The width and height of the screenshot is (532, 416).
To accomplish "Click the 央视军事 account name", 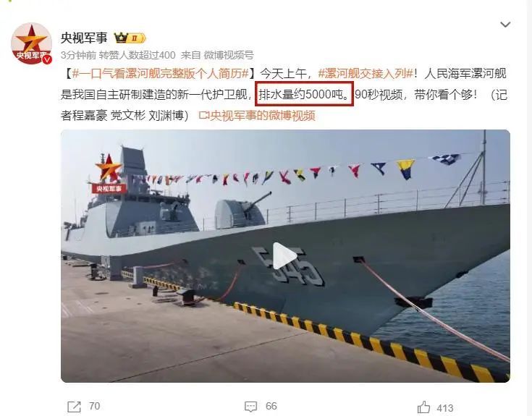I will (x=84, y=38).
